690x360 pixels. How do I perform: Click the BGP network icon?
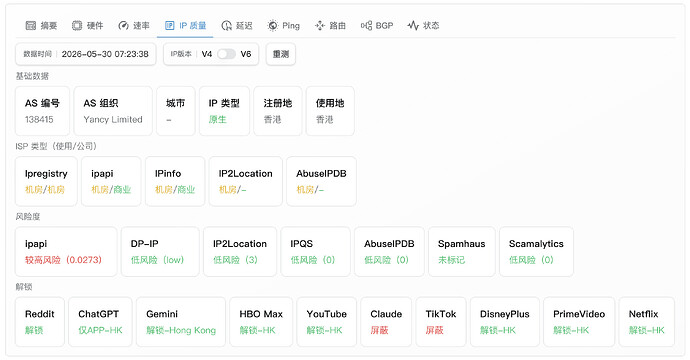[x=366, y=26]
